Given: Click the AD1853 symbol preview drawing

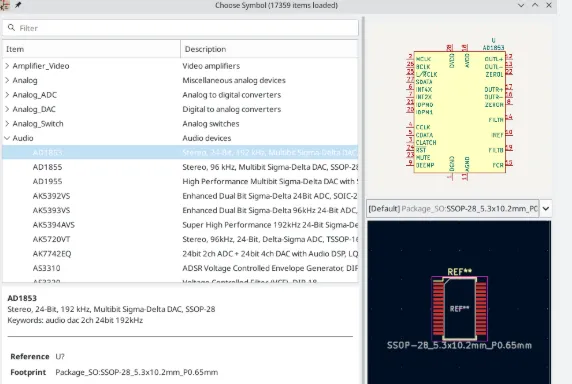Looking at the screenshot, I should click(460, 109).
